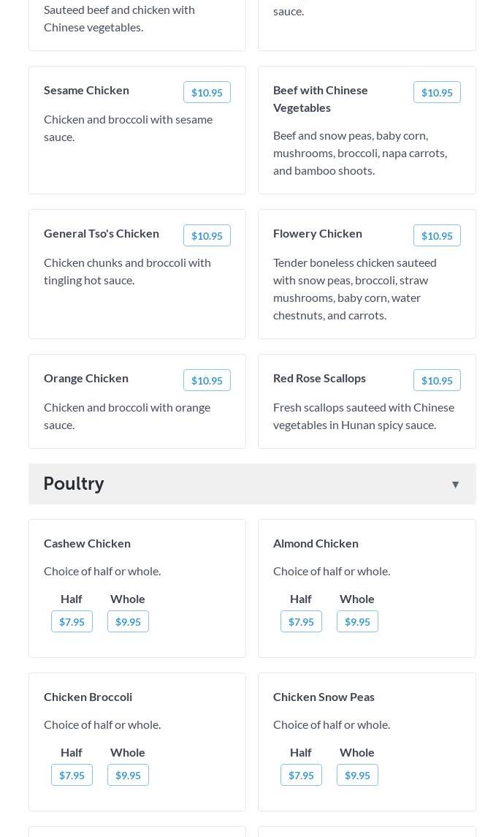Pick Cashew Chicken whole $9.95
The image size is (504, 837).
tap(128, 621)
